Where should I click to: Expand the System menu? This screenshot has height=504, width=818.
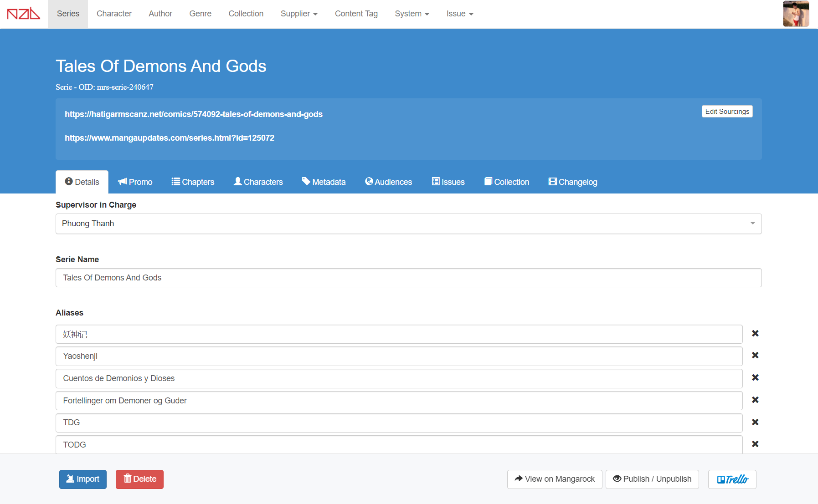(x=412, y=14)
